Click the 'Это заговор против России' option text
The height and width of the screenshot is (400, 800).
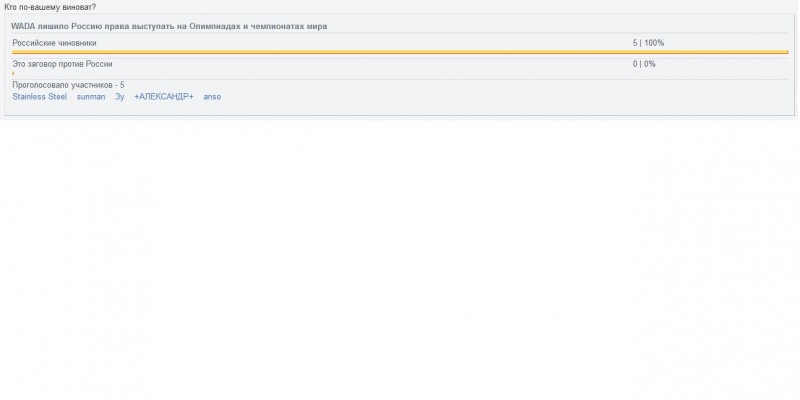coord(62,64)
